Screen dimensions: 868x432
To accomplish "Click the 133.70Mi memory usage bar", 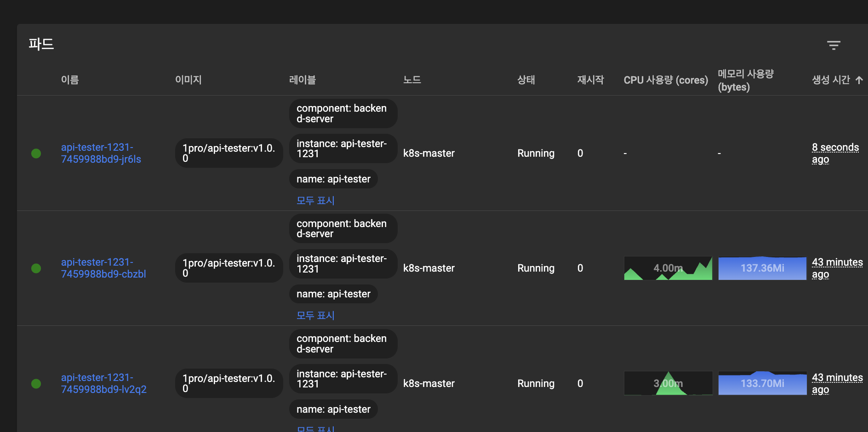I will click(x=762, y=384).
